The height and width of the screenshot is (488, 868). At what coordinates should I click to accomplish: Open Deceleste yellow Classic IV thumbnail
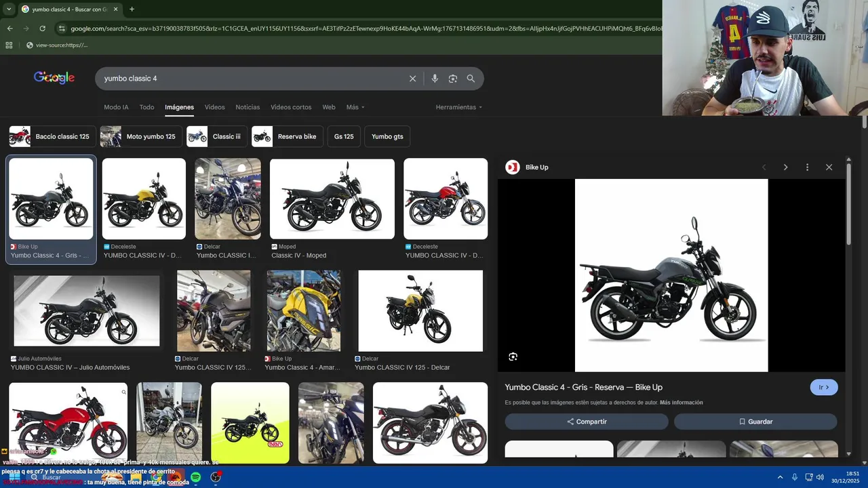point(144,199)
